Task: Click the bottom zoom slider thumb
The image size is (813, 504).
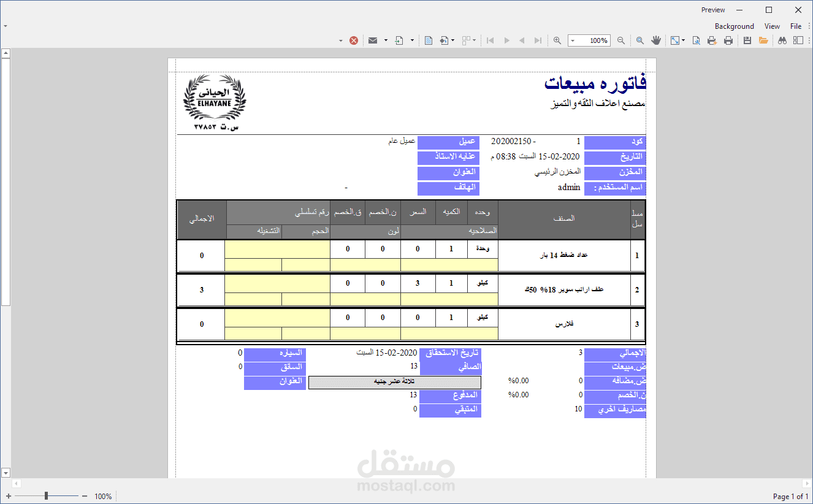Action: tap(46, 495)
